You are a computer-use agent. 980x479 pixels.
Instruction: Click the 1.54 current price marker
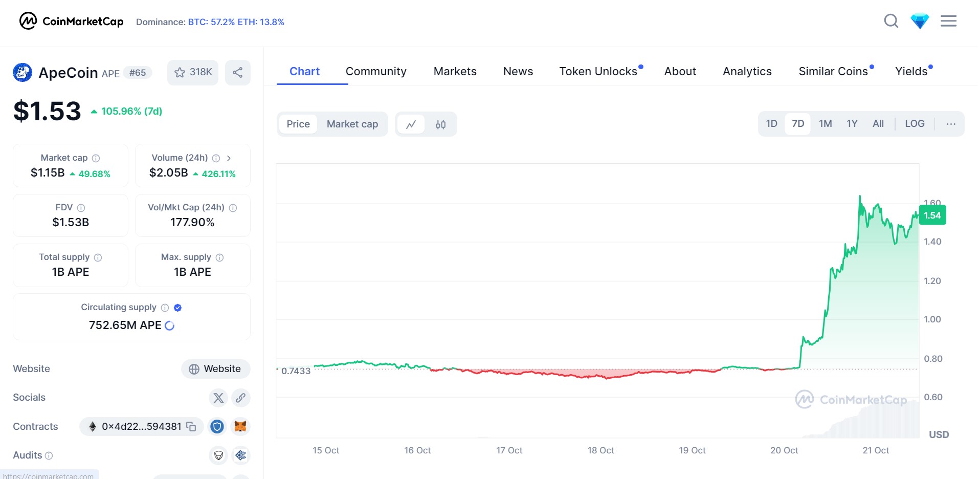pyautogui.click(x=932, y=215)
